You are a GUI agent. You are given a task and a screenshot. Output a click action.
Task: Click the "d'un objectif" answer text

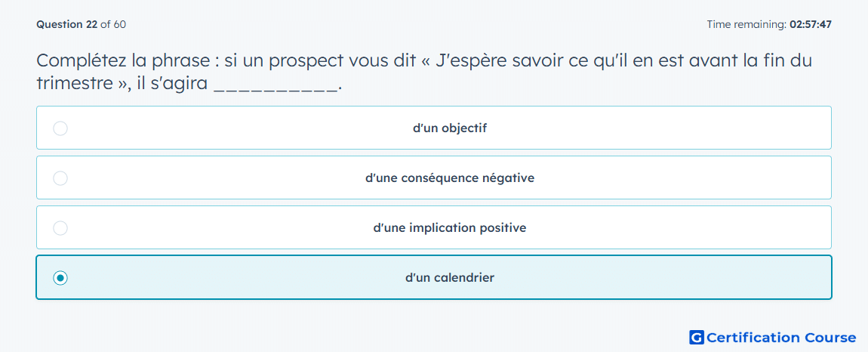[450, 128]
